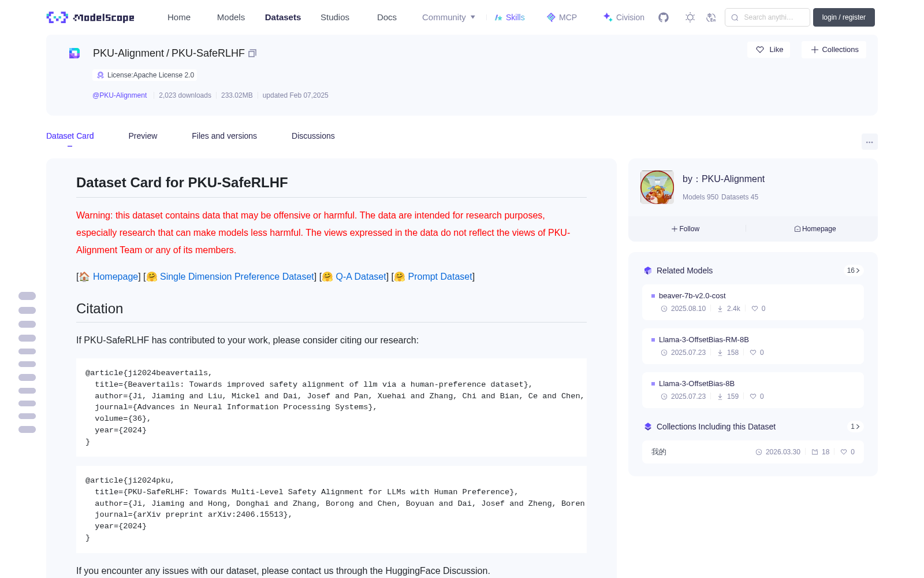
Task: Click the PKU-Alignment / PKU-SafeRLHF title
Action: [169, 53]
